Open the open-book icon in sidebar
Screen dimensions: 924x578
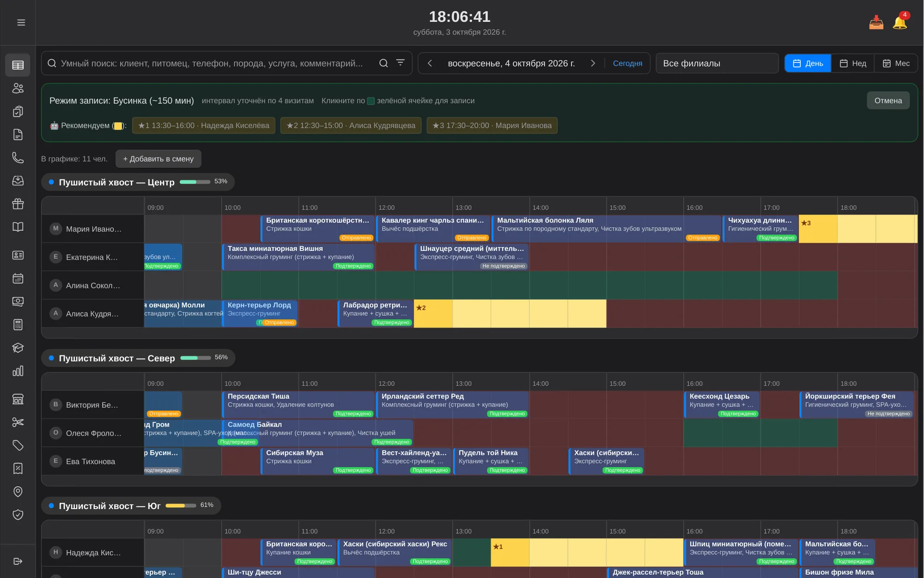[x=18, y=227]
